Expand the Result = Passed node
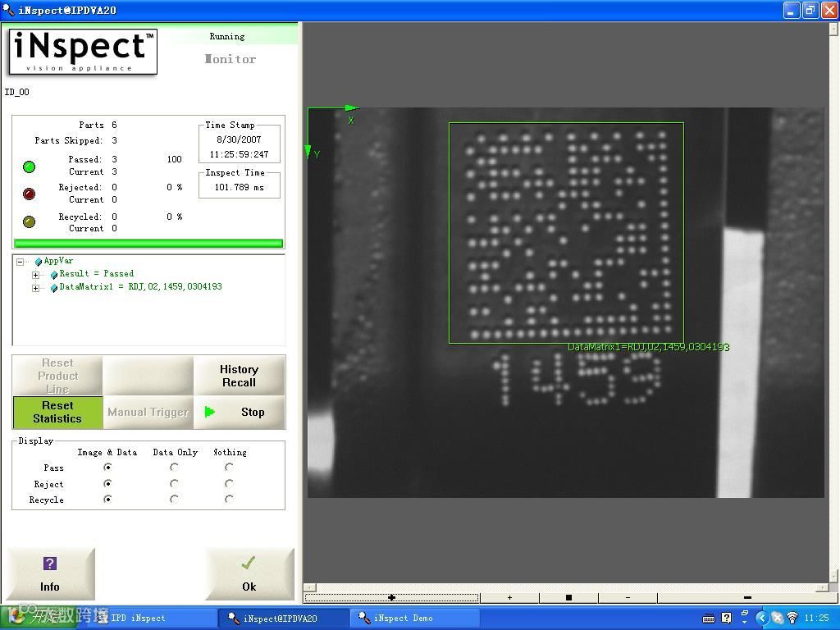Viewport: 840px width, 630px height. 35,275
